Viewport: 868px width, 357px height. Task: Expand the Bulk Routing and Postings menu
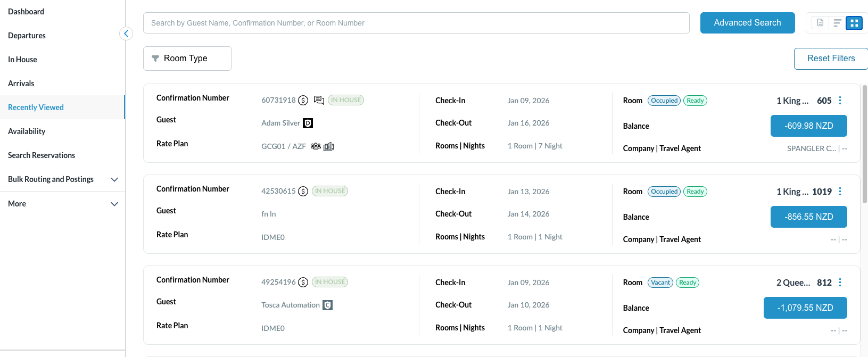click(x=114, y=179)
